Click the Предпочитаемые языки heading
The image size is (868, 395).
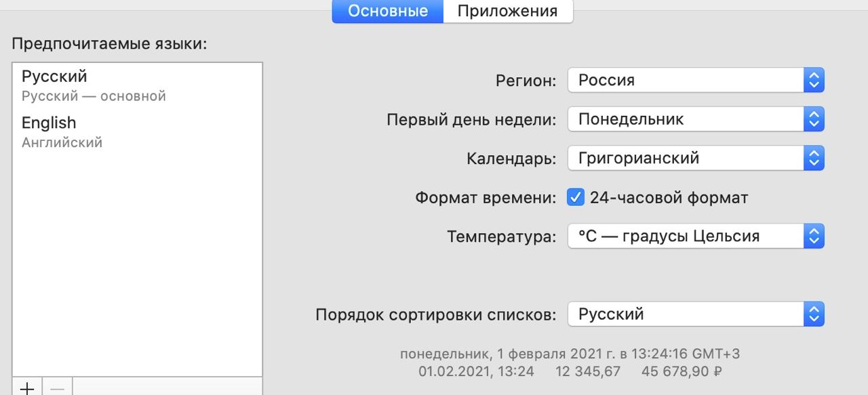click(x=109, y=45)
